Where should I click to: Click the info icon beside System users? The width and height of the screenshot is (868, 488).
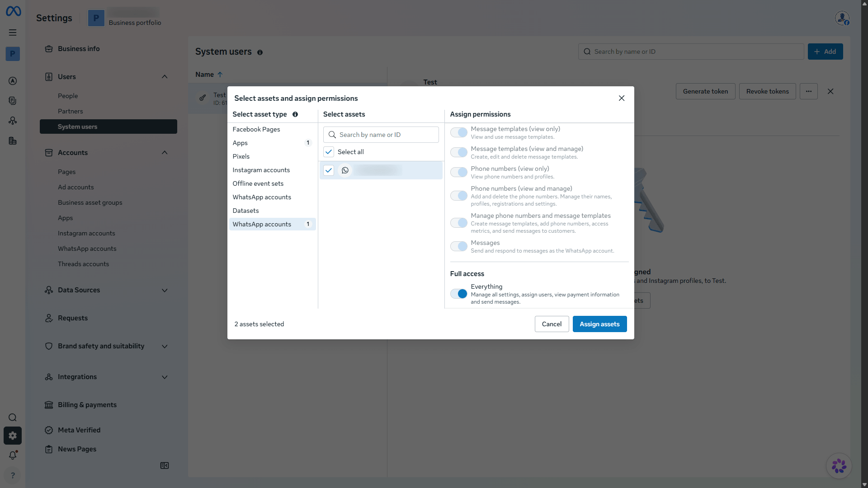coord(260,52)
